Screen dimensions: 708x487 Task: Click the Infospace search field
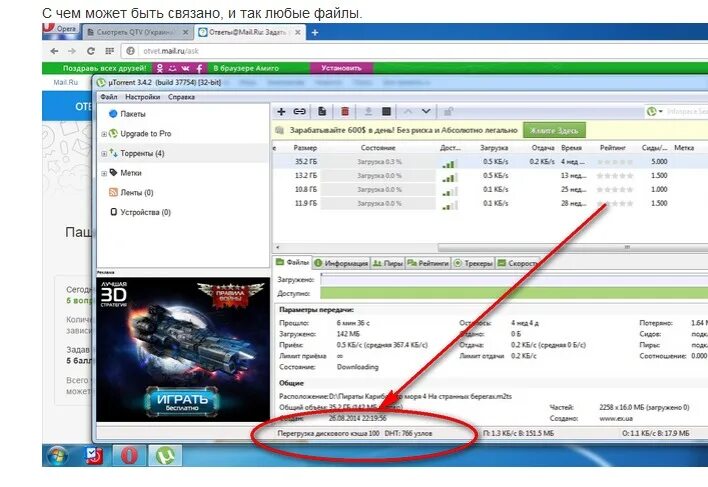[686, 111]
